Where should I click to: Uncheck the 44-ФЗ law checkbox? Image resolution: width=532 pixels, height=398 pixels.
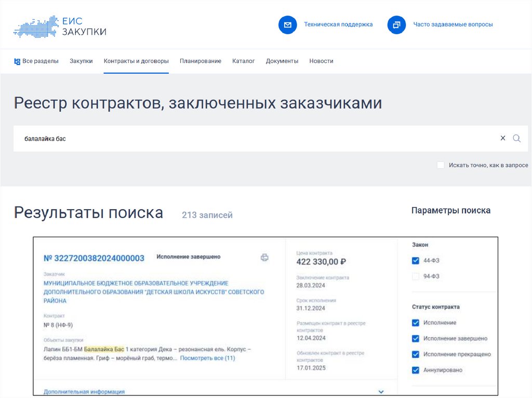click(415, 260)
